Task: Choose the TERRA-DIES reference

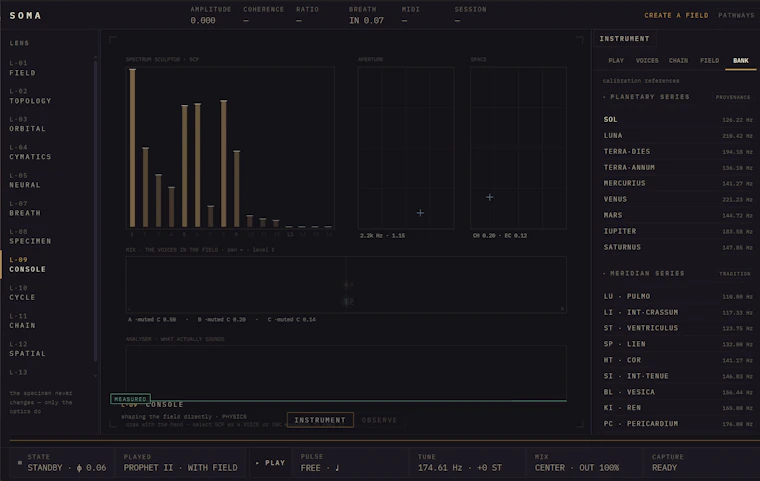Action: (678, 152)
